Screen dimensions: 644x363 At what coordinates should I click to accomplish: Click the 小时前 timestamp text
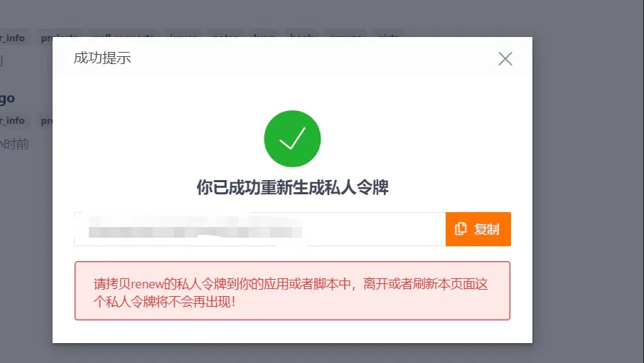[14, 144]
